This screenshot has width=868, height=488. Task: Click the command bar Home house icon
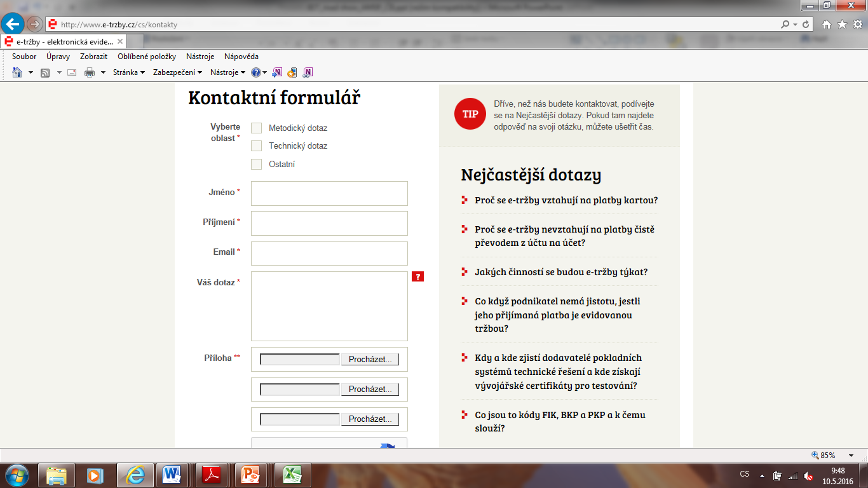[17, 72]
